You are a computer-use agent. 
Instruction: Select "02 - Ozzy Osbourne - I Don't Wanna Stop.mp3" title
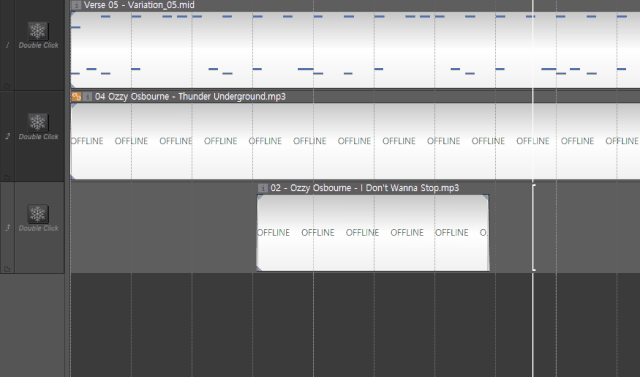(364, 188)
